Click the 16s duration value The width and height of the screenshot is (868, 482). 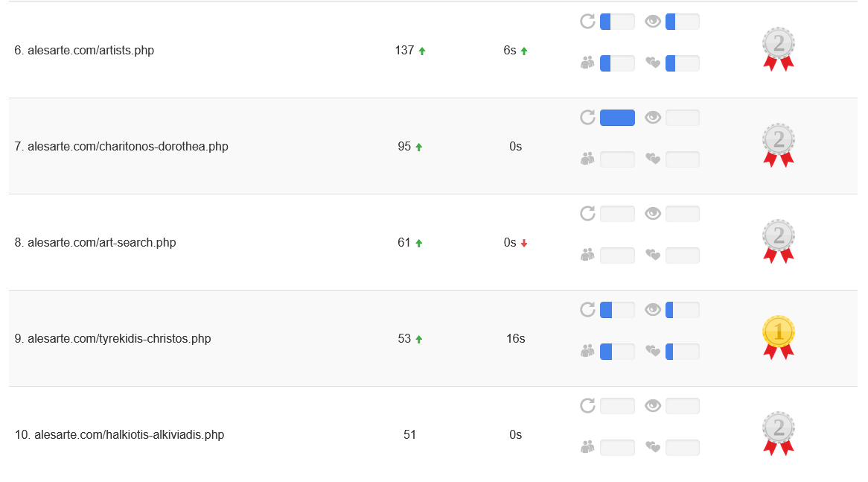pos(515,338)
